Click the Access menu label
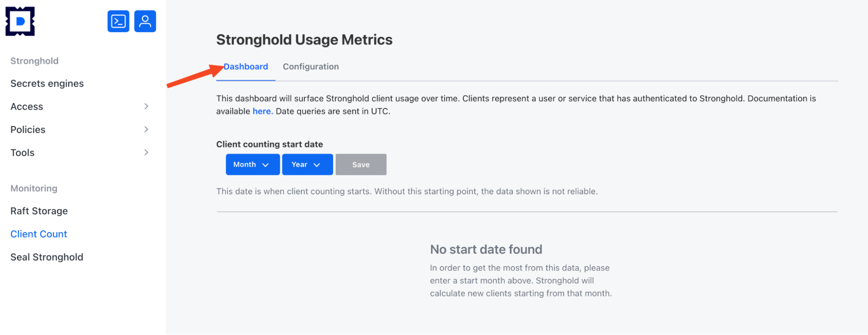 (x=26, y=106)
